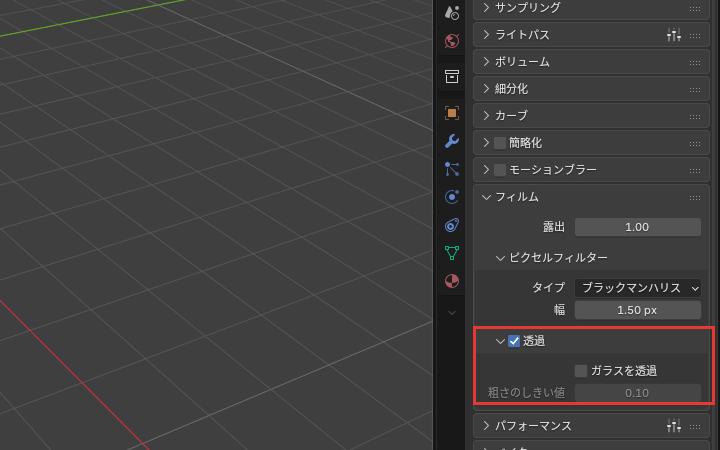Open the Object Constraints tab
The image size is (720, 450).
452,225
